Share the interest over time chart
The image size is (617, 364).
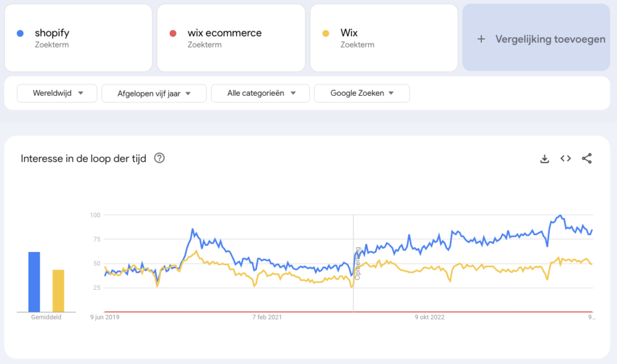tap(586, 158)
